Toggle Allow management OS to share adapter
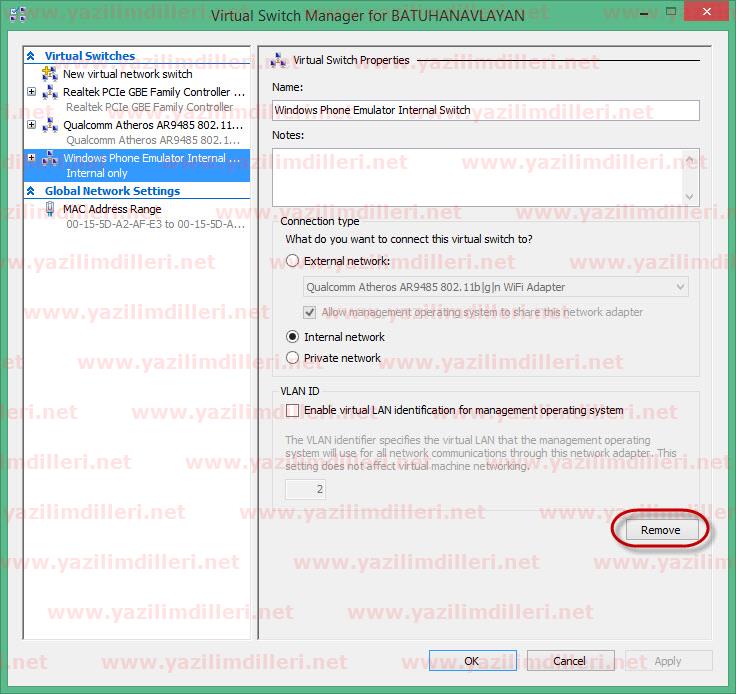This screenshot has width=736, height=694. click(x=309, y=313)
